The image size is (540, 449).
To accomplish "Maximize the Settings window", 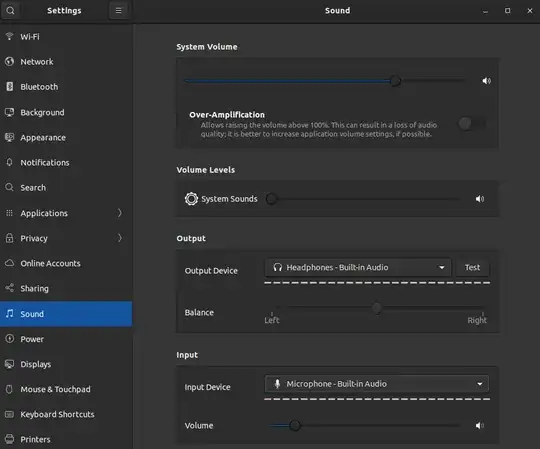I will coord(507,11).
